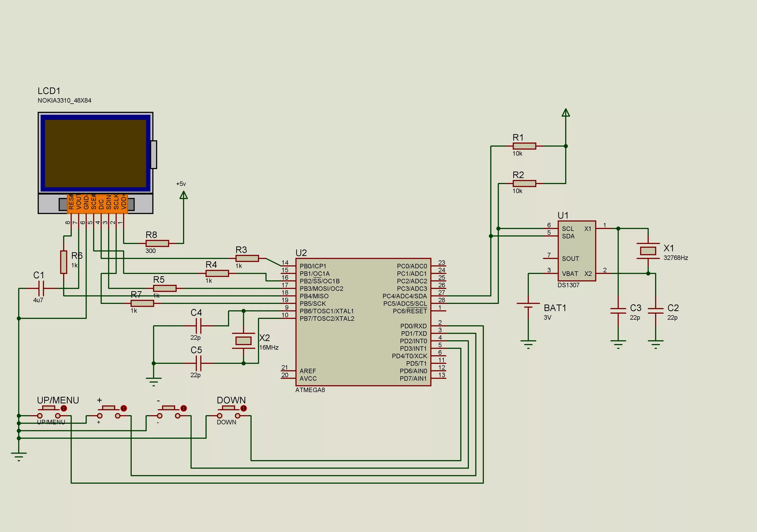Click the PD7/AIN1 pin label
The height and width of the screenshot is (532, 757).
[413, 378]
